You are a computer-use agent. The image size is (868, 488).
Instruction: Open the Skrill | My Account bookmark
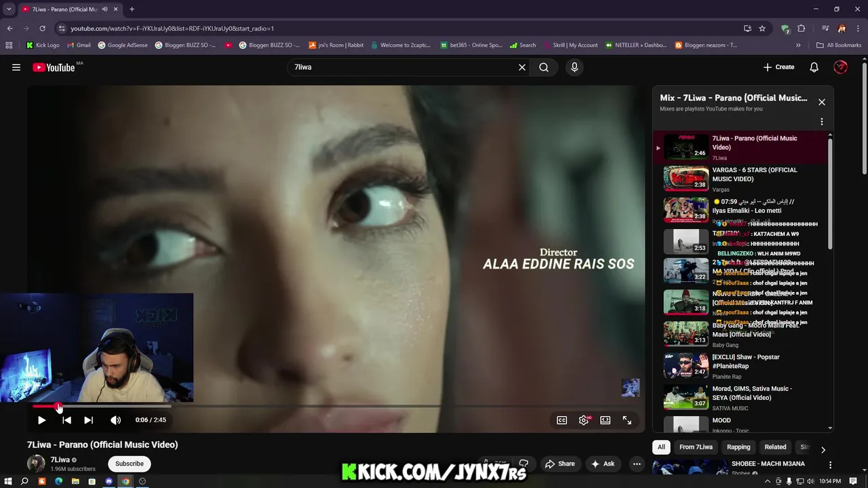[570, 45]
